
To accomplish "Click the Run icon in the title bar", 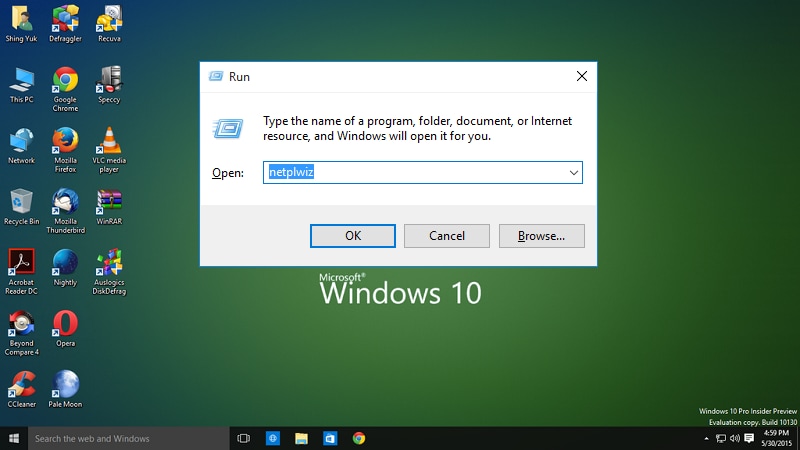I will click(x=216, y=76).
